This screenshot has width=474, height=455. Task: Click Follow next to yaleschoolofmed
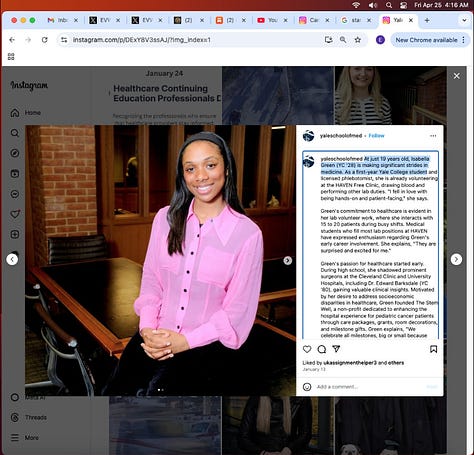click(376, 136)
